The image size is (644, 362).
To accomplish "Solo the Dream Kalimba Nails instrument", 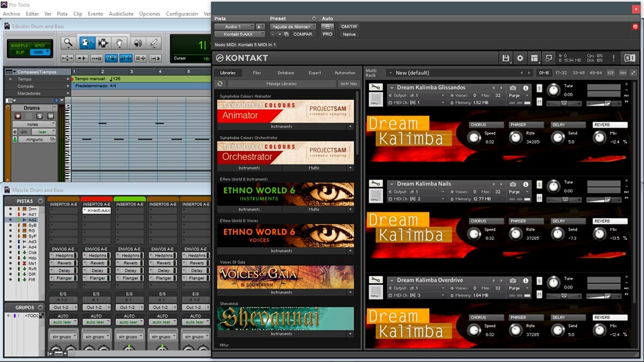I will tap(539, 184).
